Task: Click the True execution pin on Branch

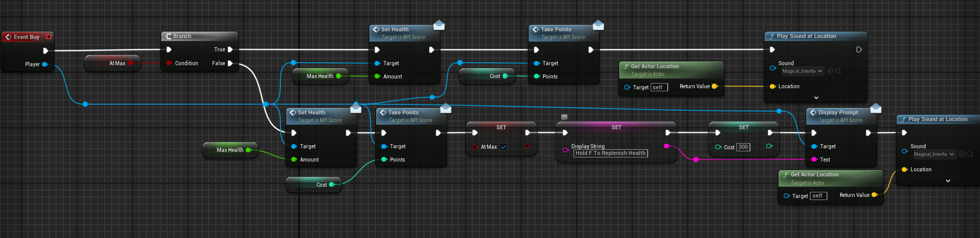Action: (230, 50)
